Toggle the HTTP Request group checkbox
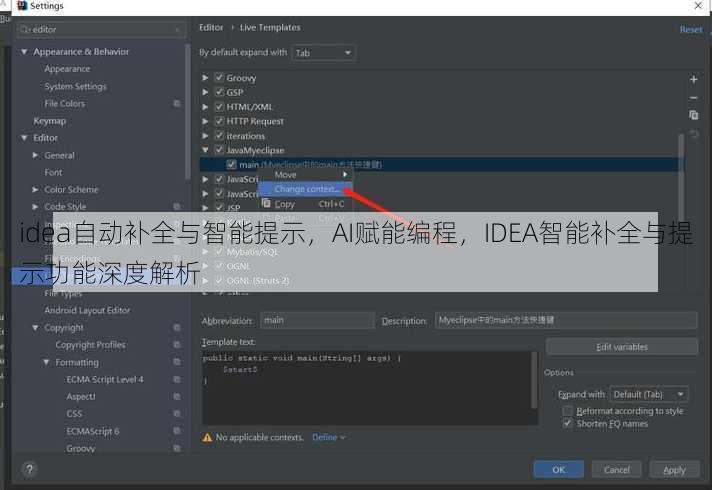Screen dimensions: 712x490 219,121
